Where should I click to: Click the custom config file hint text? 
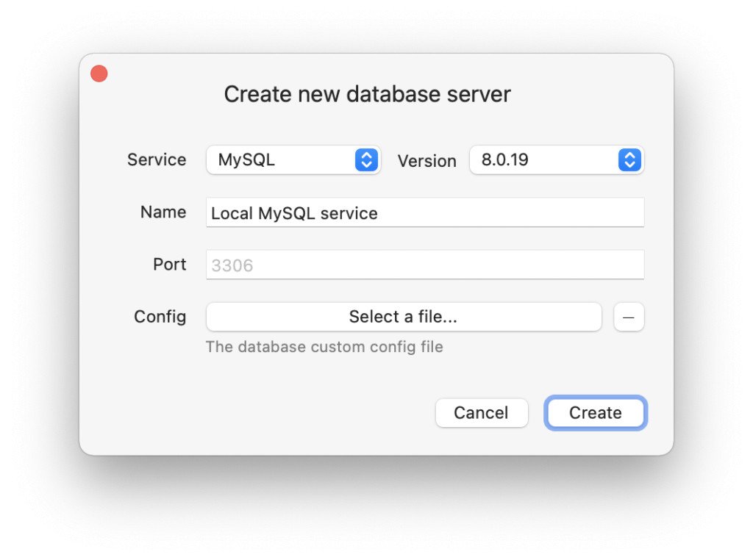click(324, 346)
